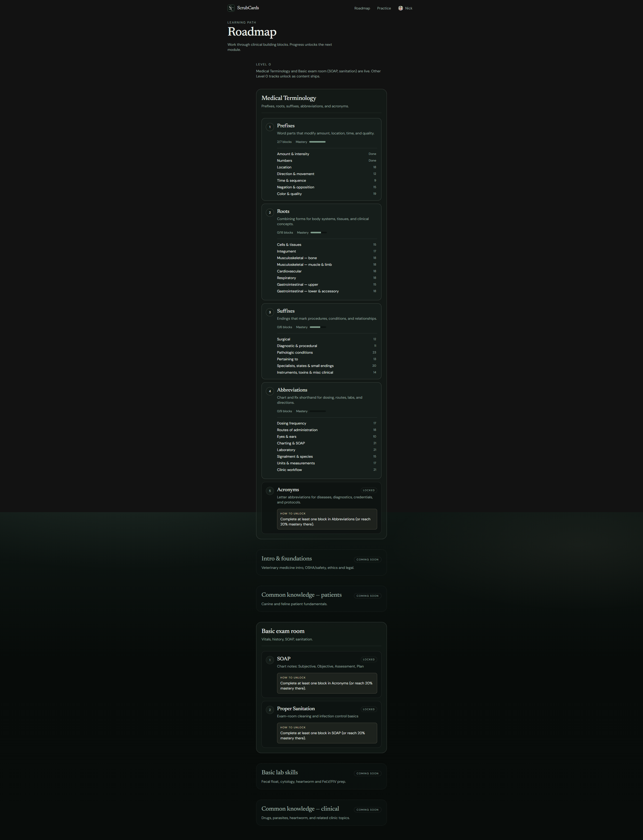Open Common knowledge — clinical card

[x=321, y=812]
